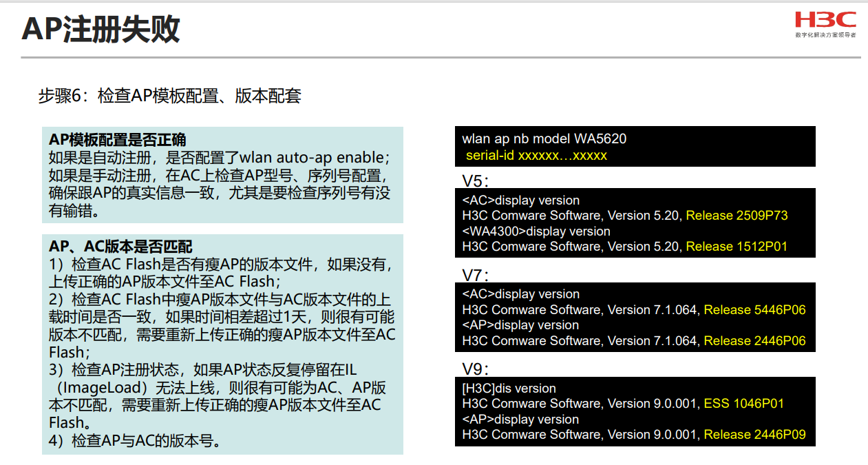Click the logo tagline "数字化解决方案领导者"
Screen dimensions: 868x465
[x=825, y=35]
